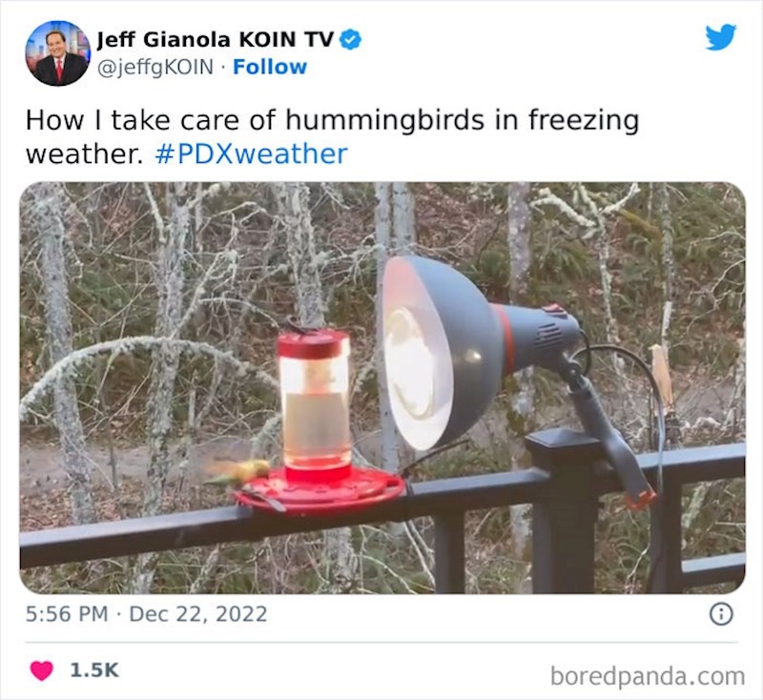The height and width of the screenshot is (700, 763).
Task: Open the 5:56 PM timestamp link
Action: pos(67,614)
